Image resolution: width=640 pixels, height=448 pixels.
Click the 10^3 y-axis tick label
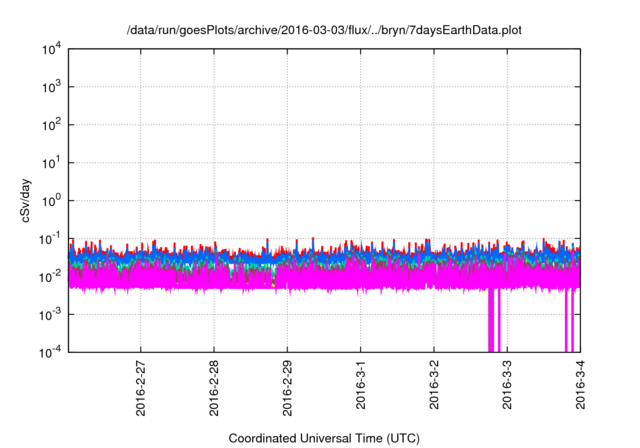click(51, 87)
